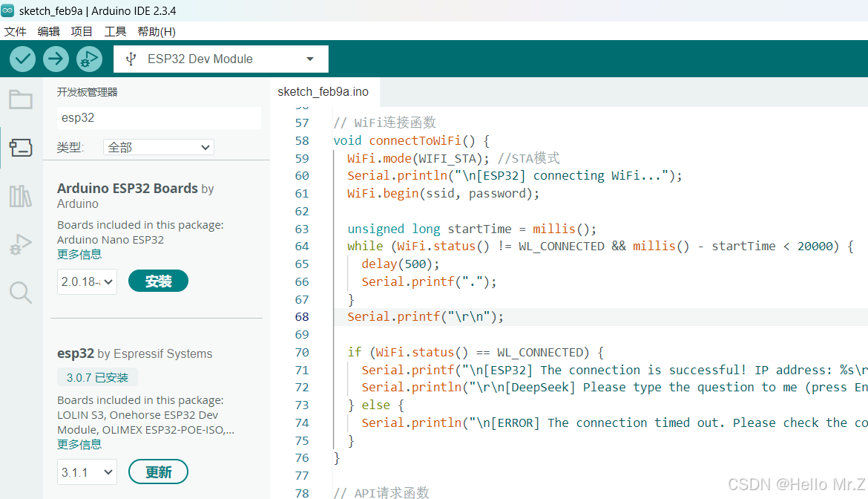The height and width of the screenshot is (499, 868).
Task: Click WL_CONNECTED in the if statement on line 70
Action: tap(540, 352)
